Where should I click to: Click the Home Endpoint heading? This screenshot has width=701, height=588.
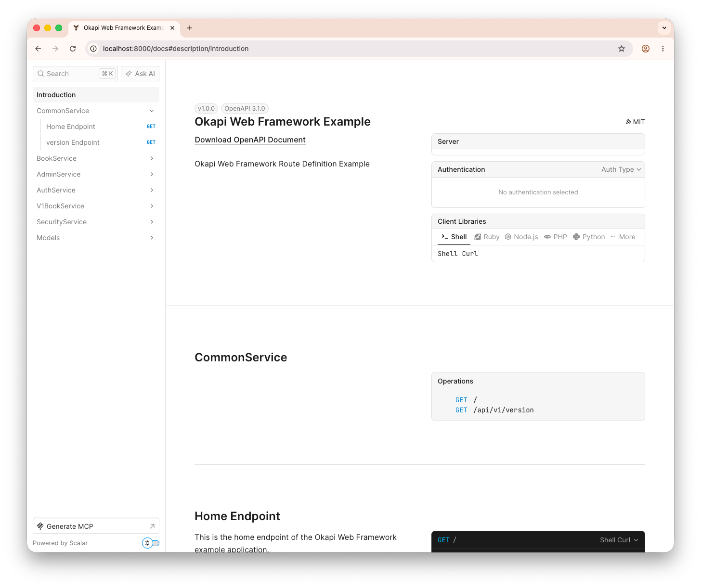pos(237,516)
